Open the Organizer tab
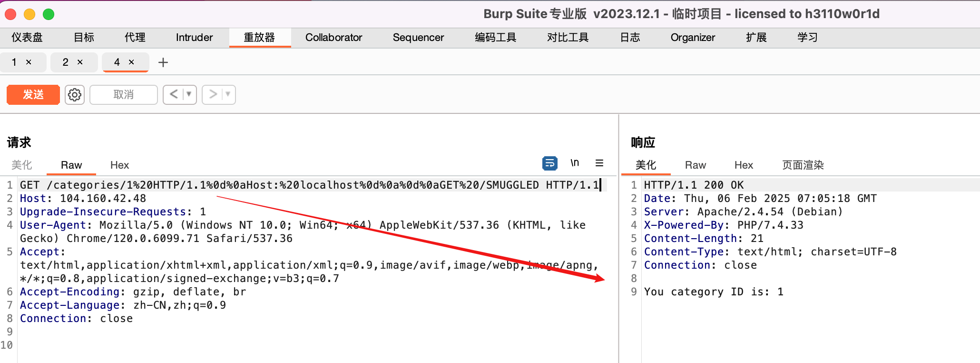The height and width of the screenshot is (363, 980). (693, 38)
